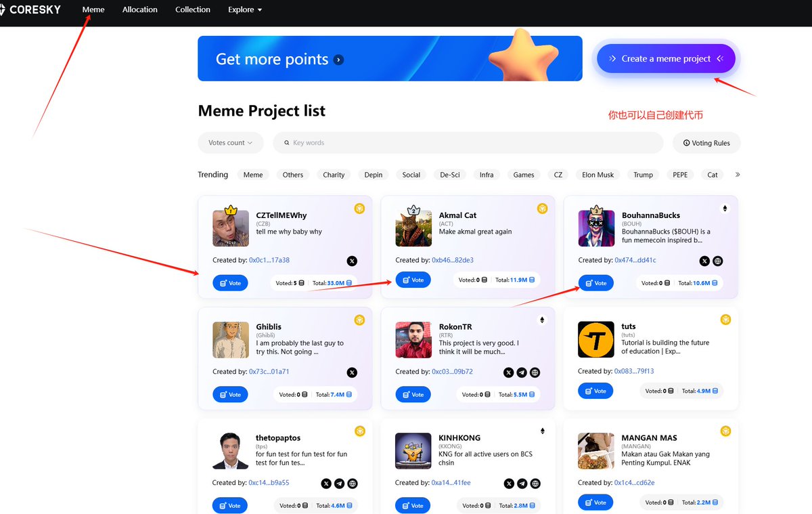This screenshot has height=514, width=812.
Task: Filter projects by the Elon Musk tag
Action: 598,175
